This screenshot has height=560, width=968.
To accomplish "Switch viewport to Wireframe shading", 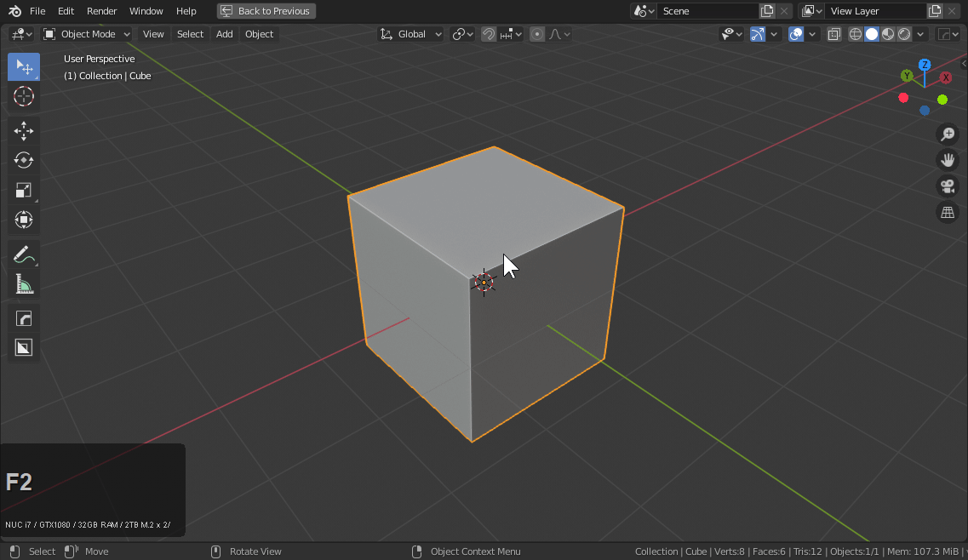I will (855, 34).
